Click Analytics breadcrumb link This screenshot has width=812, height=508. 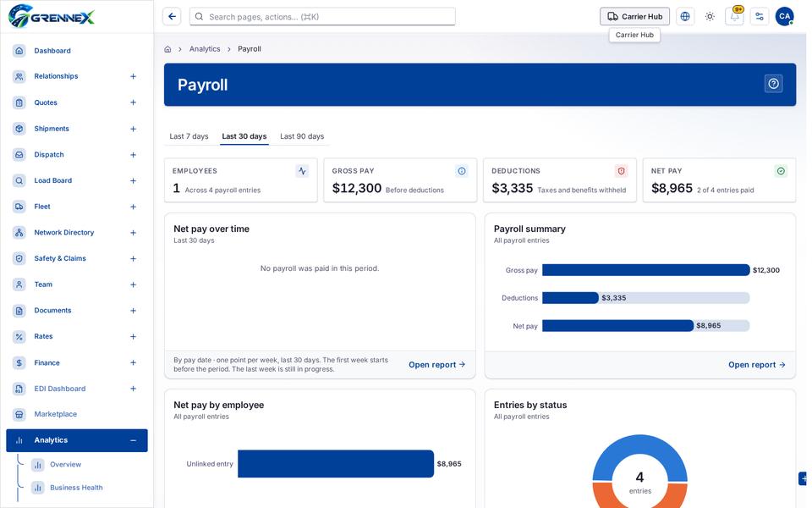coord(205,49)
